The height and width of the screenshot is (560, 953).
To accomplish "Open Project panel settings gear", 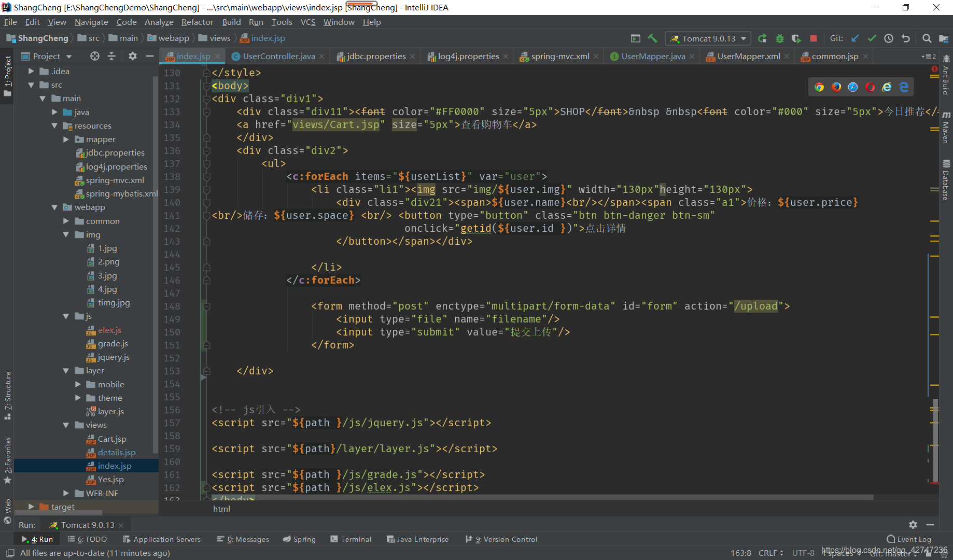I will [x=133, y=56].
